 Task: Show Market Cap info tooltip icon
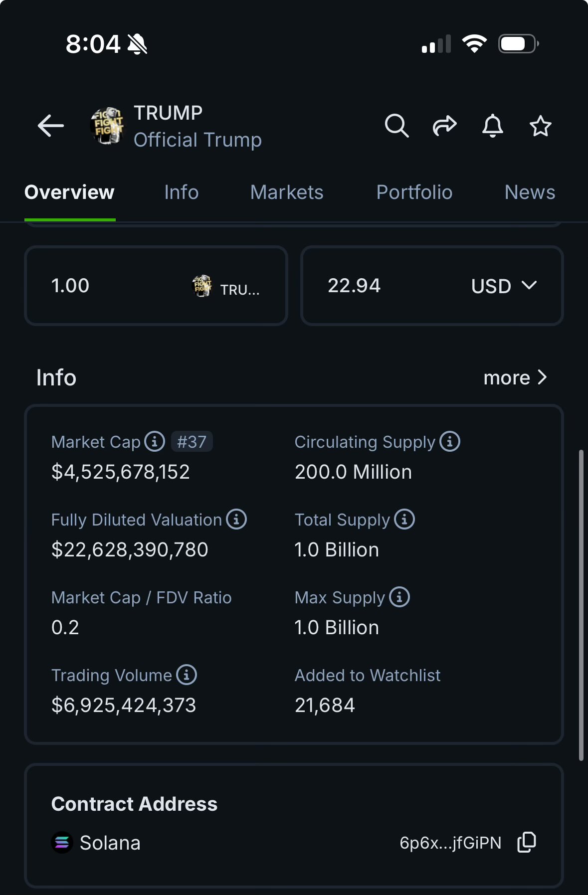click(x=155, y=441)
